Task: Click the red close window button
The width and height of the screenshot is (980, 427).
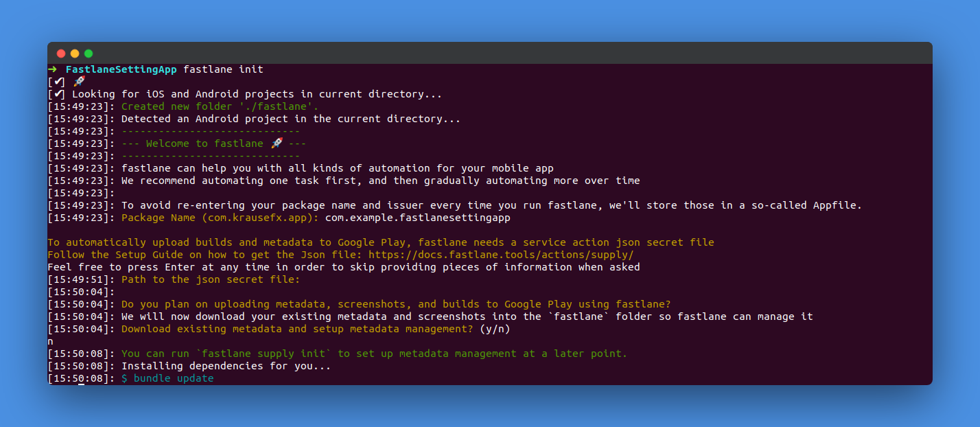Action: point(61,54)
